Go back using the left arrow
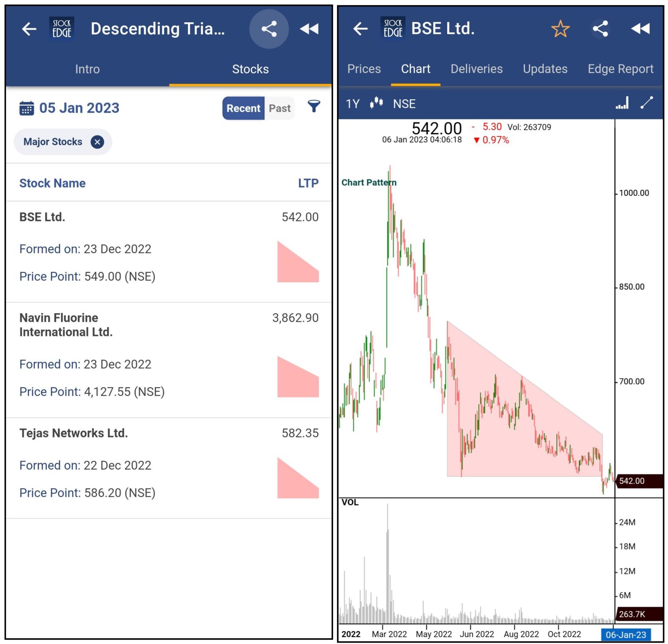The width and height of the screenshot is (668, 644). point(29,29)
